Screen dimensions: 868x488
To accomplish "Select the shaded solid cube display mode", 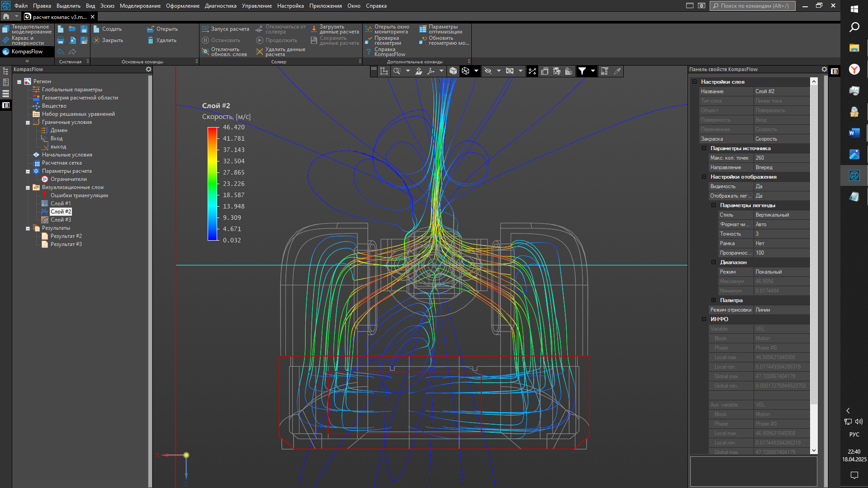I will click(x=453, y=71).
